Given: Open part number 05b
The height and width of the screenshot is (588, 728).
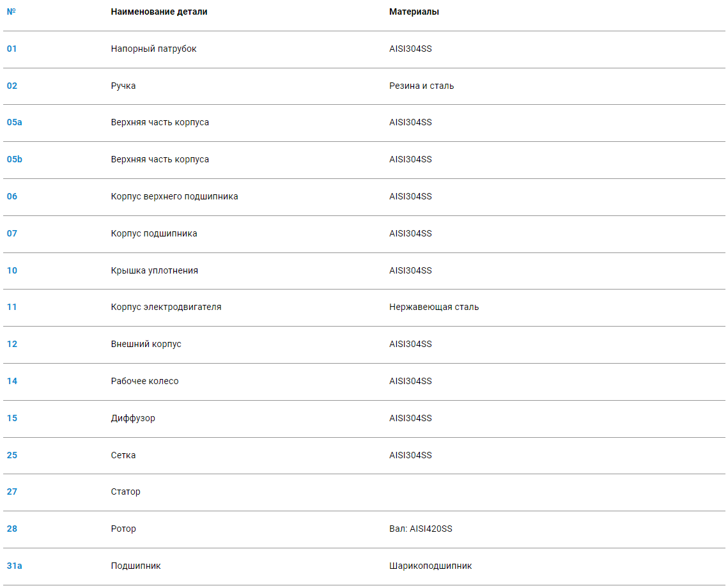Looking at the screenshot, I should (x=15, y=159).
